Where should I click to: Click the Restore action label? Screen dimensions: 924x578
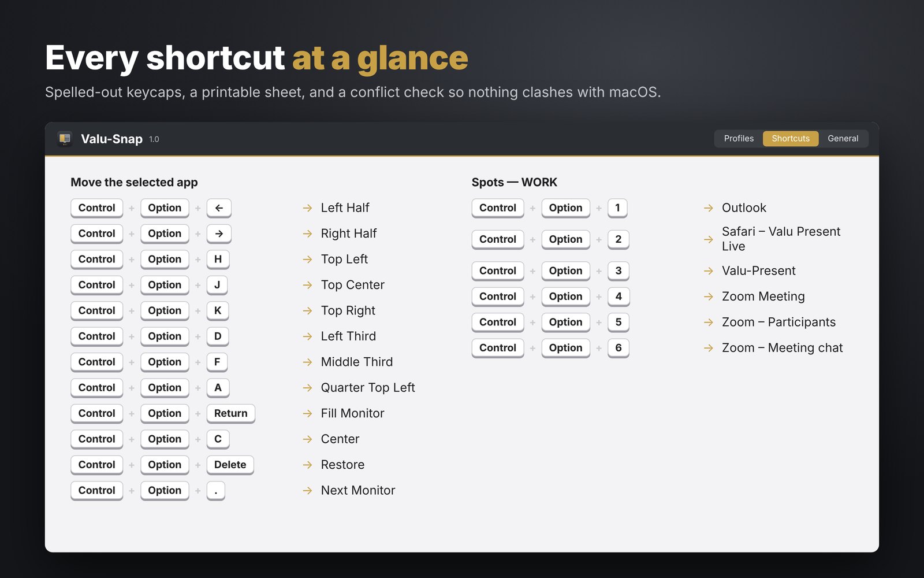point(342,465)
